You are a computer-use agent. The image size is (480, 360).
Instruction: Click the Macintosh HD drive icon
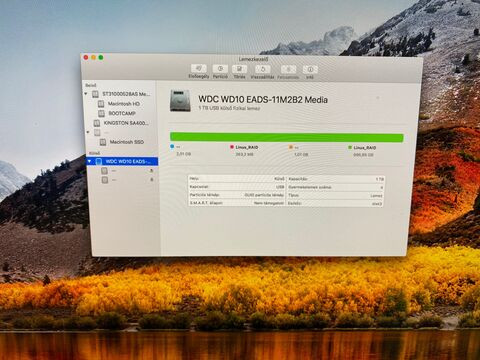coord(101,104)
